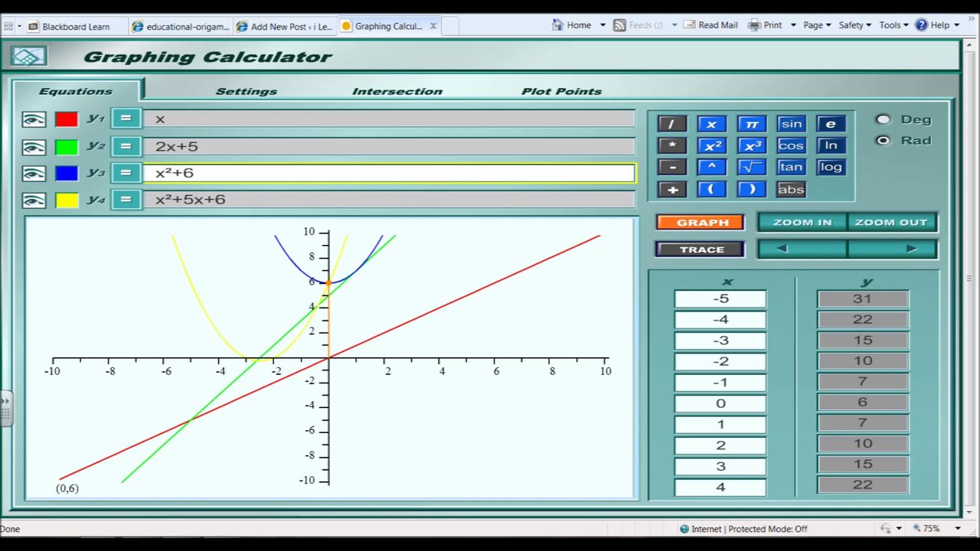Open the yellow color swatch for y4
The height and width of the screenshot is (551, 980).
[x=67, y=201]
